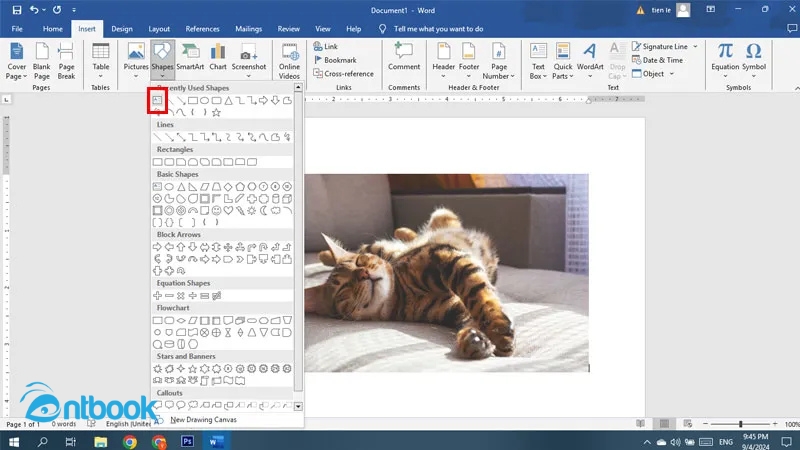
Task: Select the Text Box shape in Recently Used
Action: tap(157, 101)
